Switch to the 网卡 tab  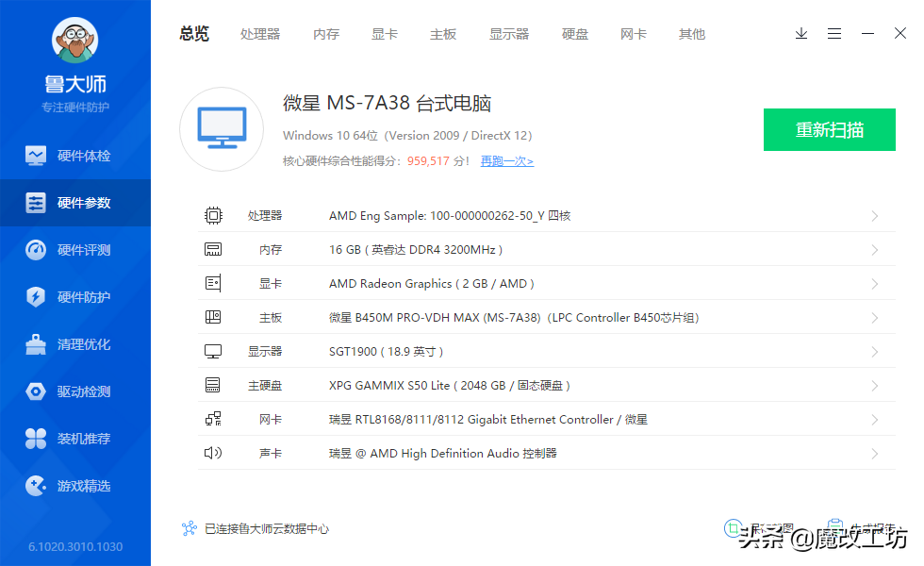[x=634, y=34]
